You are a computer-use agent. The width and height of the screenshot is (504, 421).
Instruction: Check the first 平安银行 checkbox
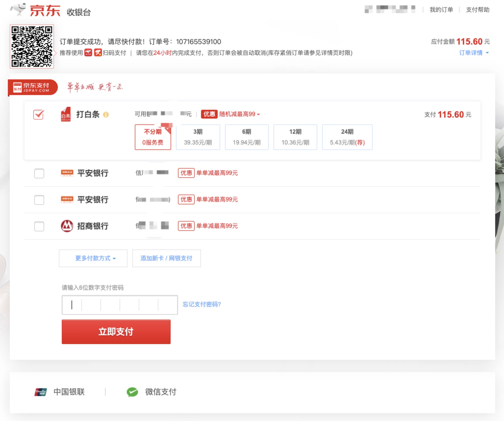tap(39, 173)
